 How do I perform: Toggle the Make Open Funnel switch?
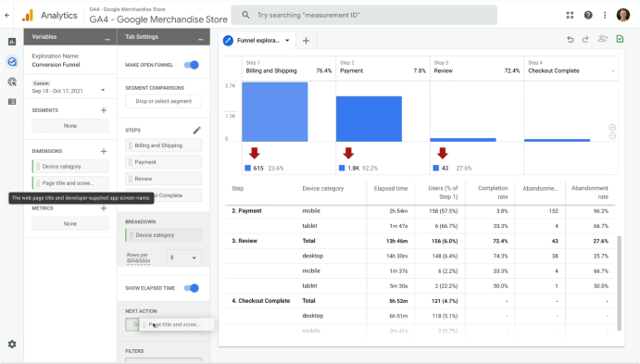coord(191,65)
